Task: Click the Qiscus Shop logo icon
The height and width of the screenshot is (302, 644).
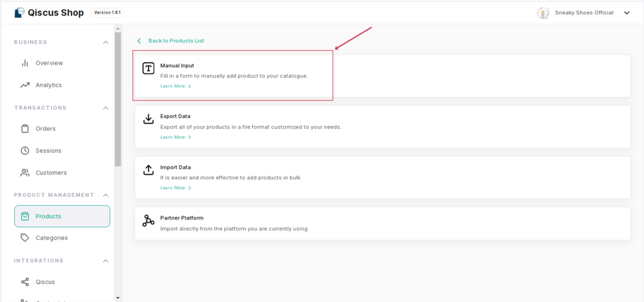Action: (x=19, y=13)
